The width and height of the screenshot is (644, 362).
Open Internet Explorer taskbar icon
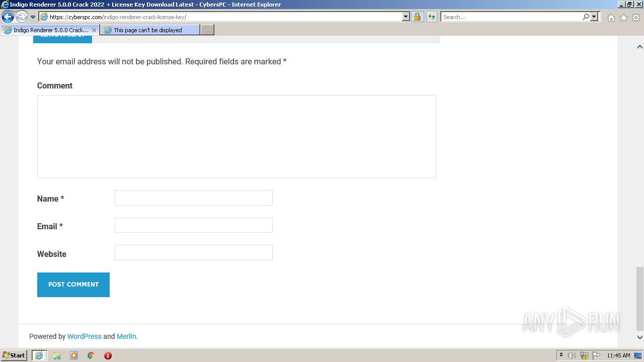(39, 355)
